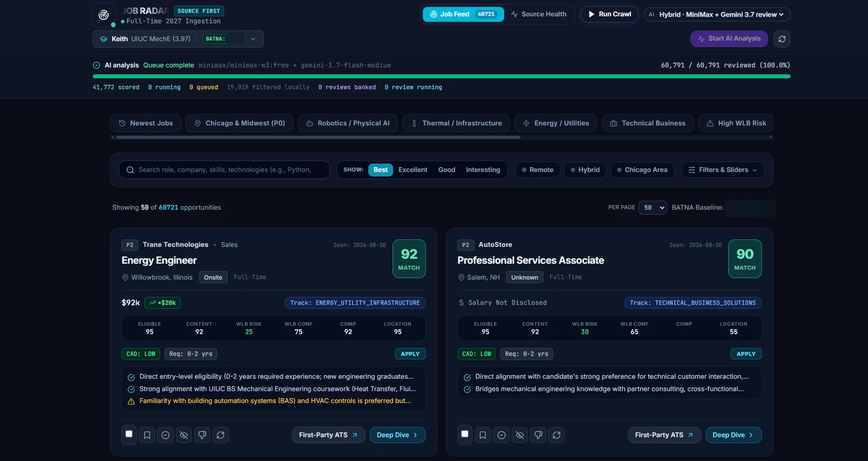
Task: Select Thermal / Infrastructure preset
Action: (x=456, y=123)
